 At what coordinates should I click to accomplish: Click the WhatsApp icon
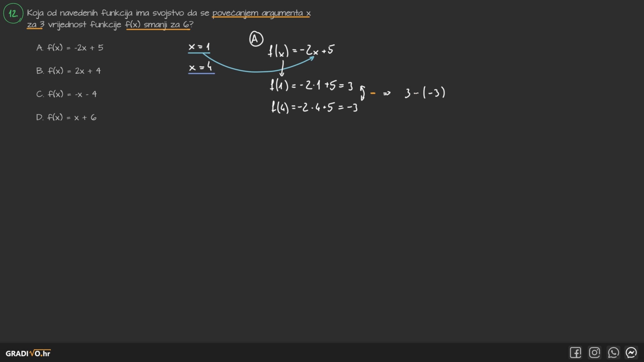click(613, 353)
